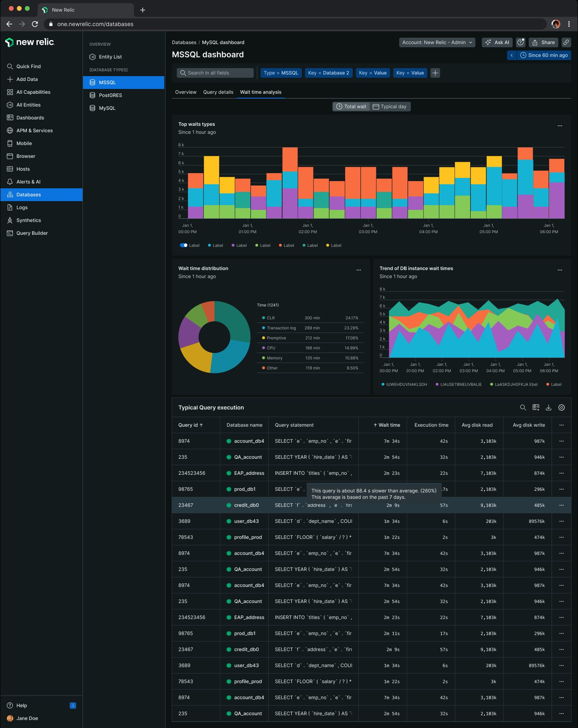
Task: Click the Ask AI button
Action: 497,42
